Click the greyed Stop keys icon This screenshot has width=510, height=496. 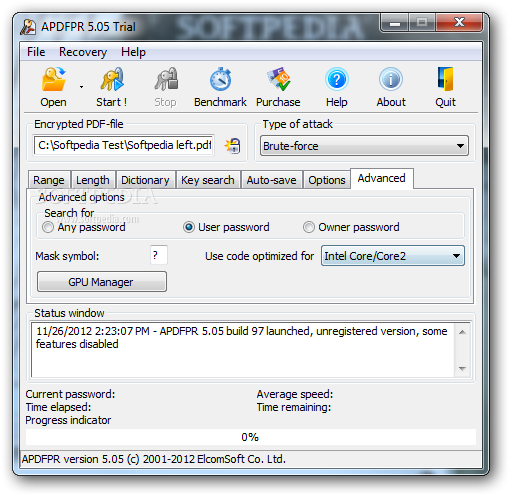pyautogui.click(x=166, y=79)
